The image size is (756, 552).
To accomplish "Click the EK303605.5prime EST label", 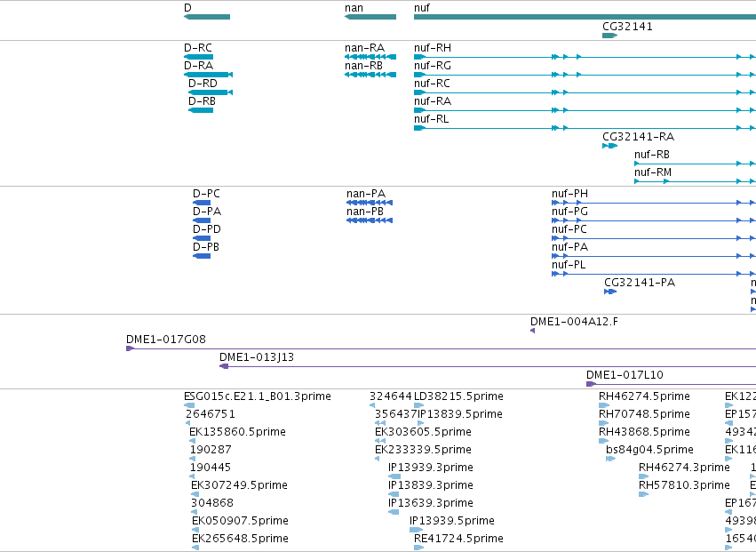I will coord(424,432).
